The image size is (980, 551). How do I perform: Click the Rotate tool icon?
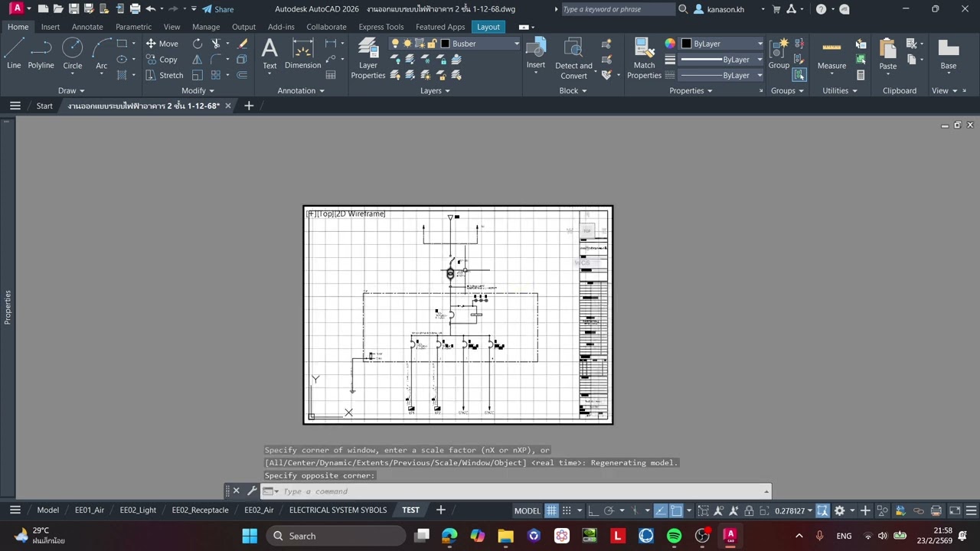[198, 44]
